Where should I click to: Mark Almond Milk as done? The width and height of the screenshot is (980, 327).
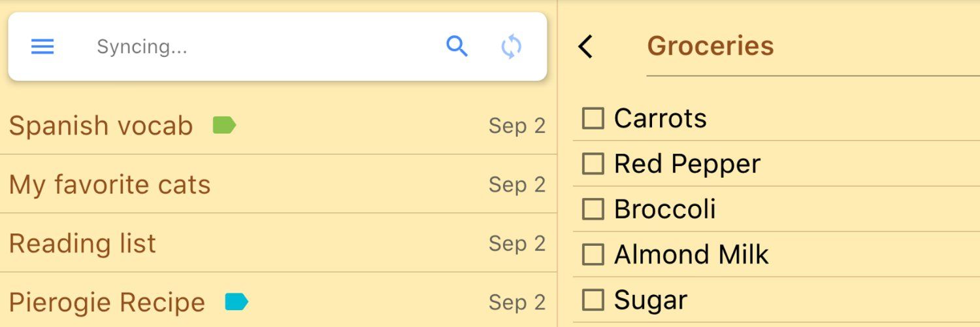point(593,254)
